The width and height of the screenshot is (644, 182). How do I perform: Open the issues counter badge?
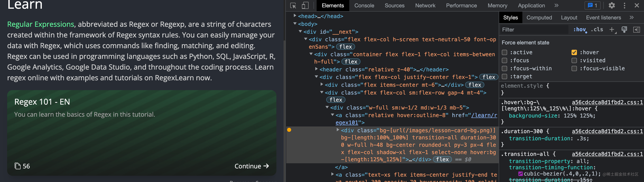click(x=593, y=6)
